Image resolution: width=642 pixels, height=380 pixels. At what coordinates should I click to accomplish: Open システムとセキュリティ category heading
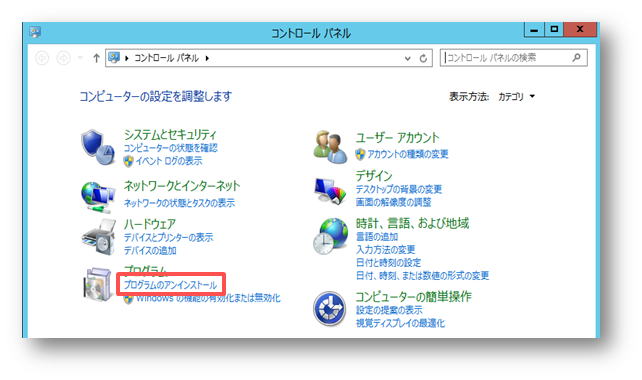tap(170, 134)
